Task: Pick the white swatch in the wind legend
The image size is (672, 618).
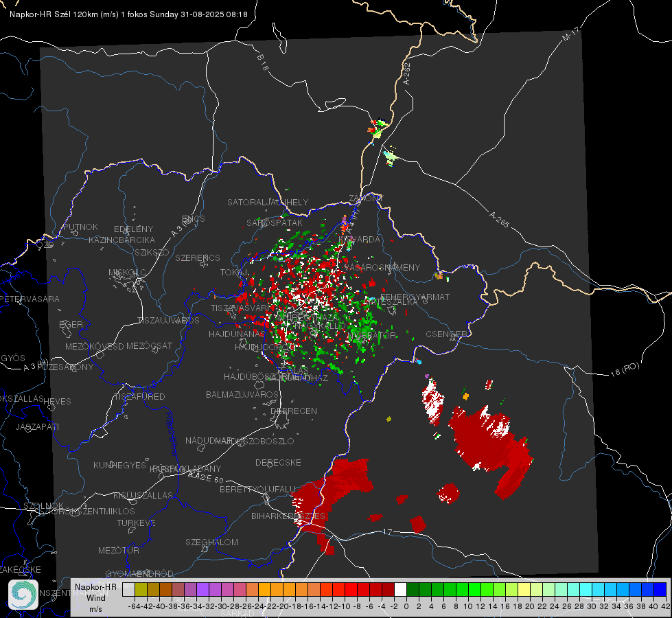Action: 400,589
